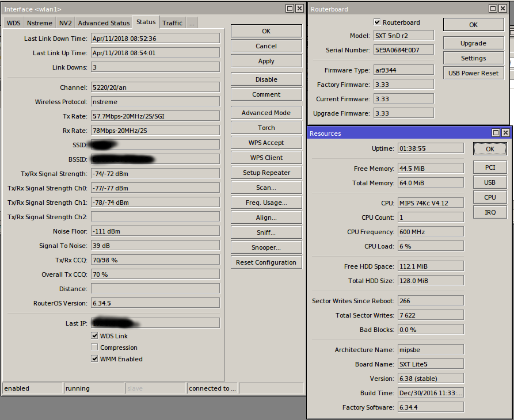514x420 pixels.
Task: Click 'running' status bar entry
Action: point(94,388)
